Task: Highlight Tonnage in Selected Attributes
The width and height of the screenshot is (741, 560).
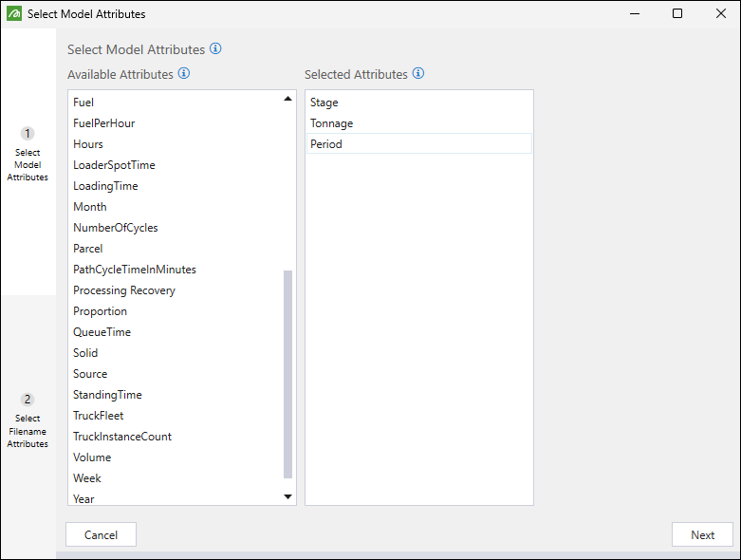Action: [x=332, y=123]
